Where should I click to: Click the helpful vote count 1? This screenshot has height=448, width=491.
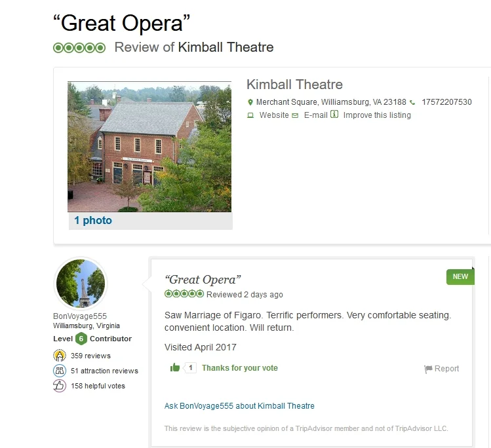190,367
